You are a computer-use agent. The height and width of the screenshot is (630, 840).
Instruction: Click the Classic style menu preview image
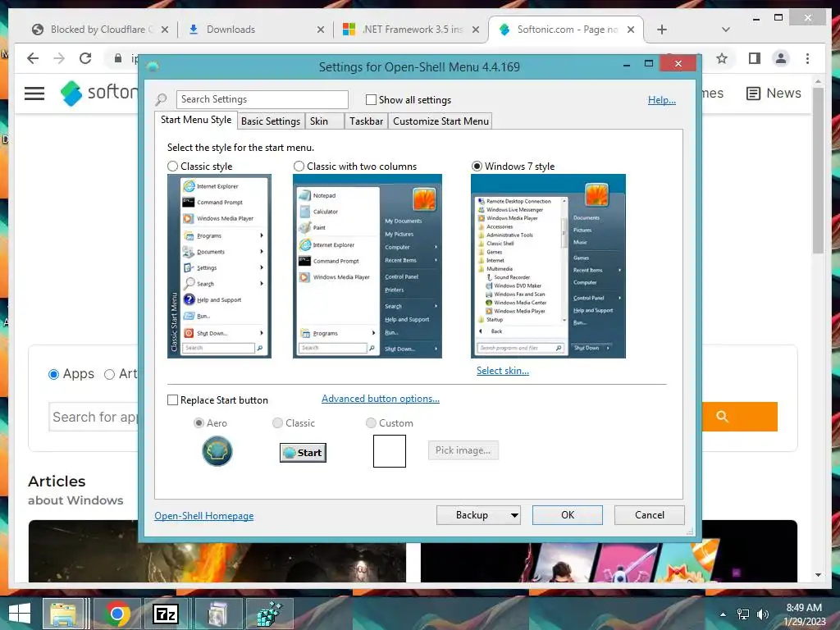[x=219, y=267]
